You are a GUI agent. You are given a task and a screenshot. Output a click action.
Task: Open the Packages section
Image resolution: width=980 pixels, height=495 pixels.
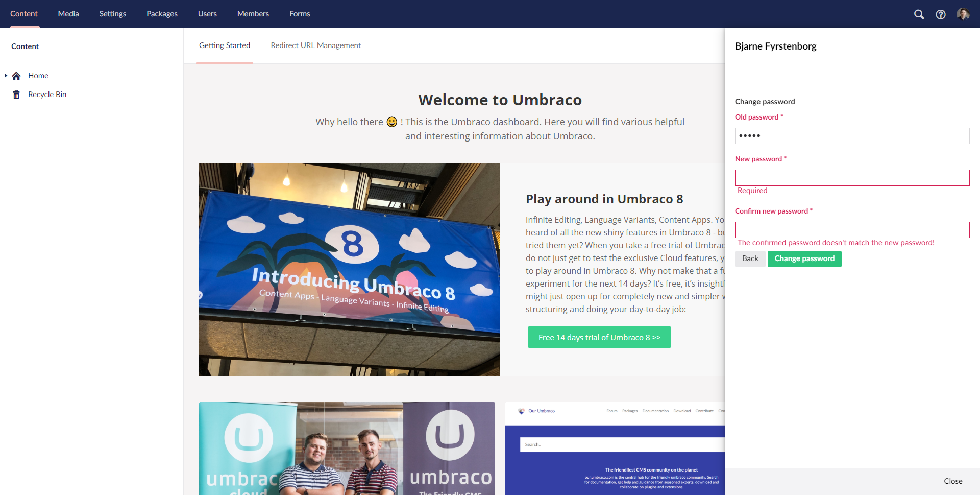point(162,14)
